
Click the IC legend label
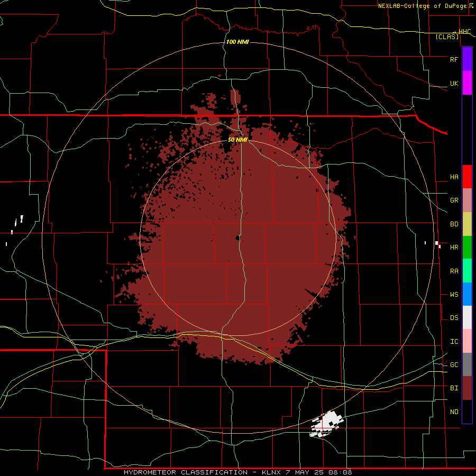(x=454, y=341)
